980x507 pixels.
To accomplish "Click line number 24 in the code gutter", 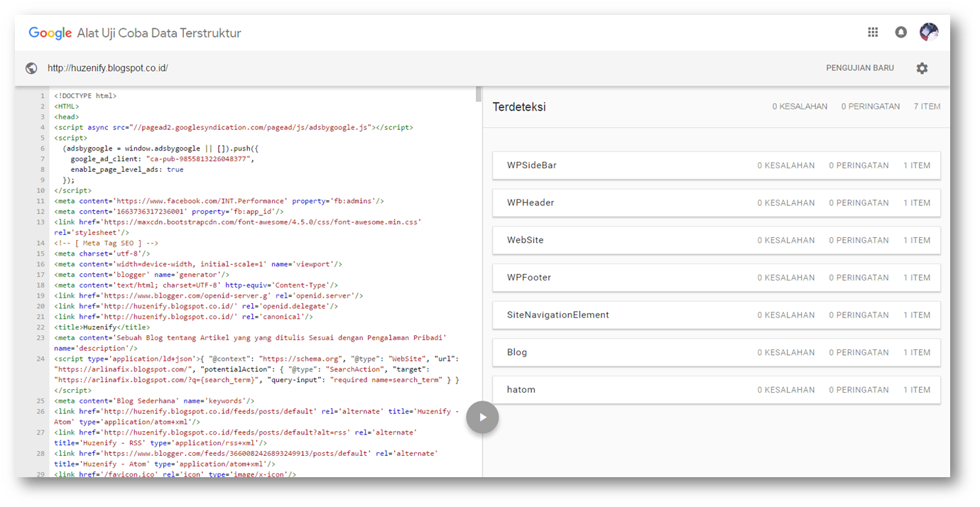I will pos(41,359).
